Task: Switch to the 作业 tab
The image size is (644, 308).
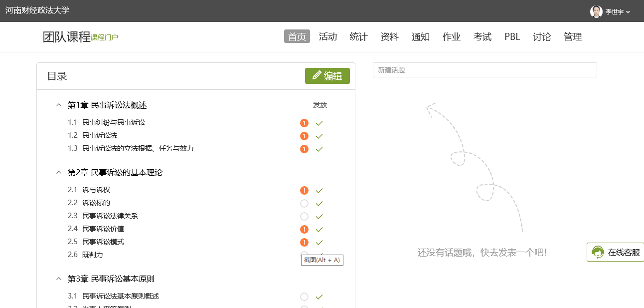Action: coord(451,36)
